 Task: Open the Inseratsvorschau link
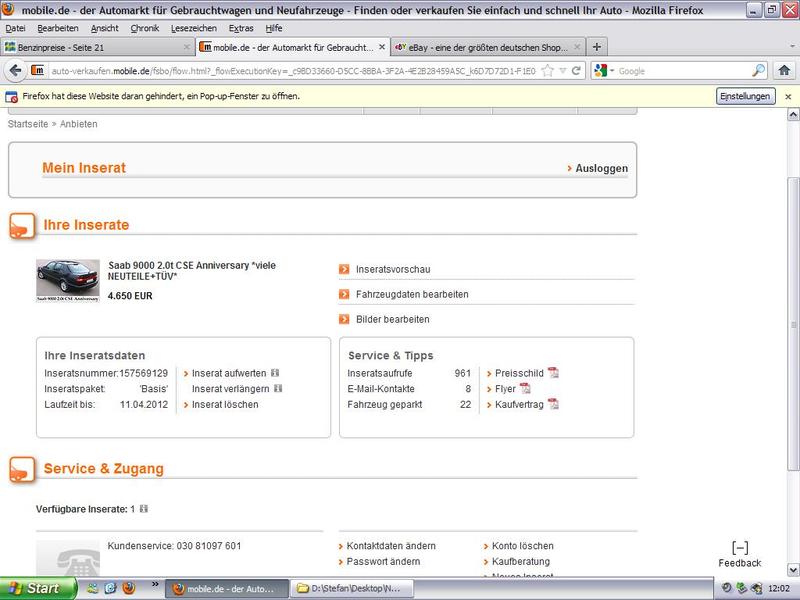pos(393,269)
